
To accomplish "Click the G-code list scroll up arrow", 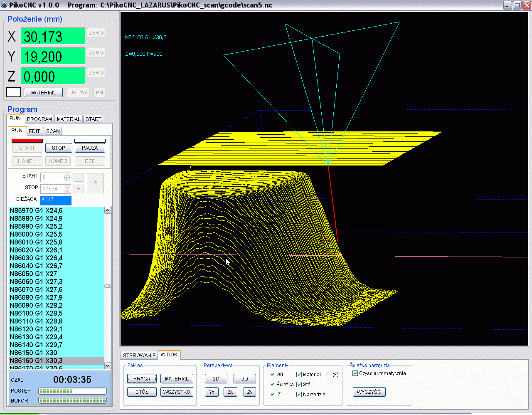I will pyautogui.click(x=108, y=210).
